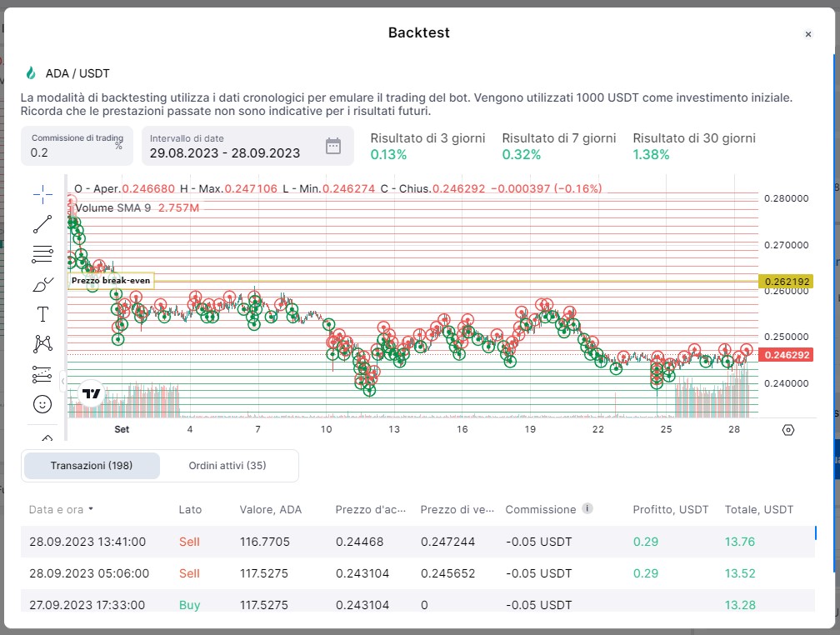Click the total 13.52 USDT
840x635 pixels.
click(x=740, y=573)
